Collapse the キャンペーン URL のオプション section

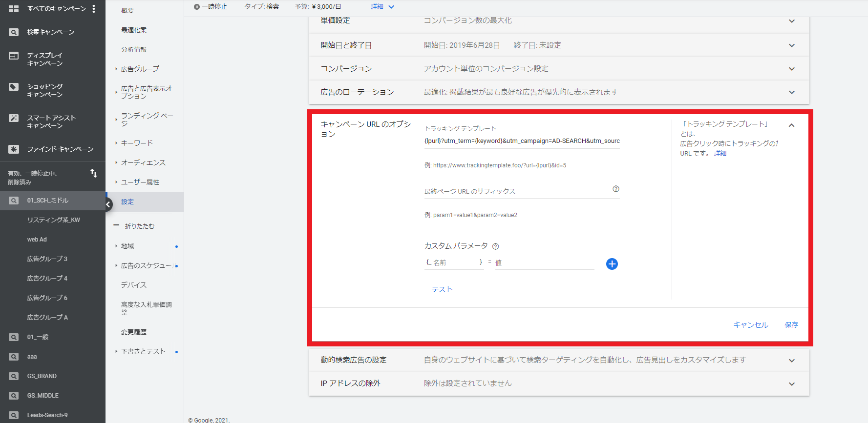(x=792, y=125)
